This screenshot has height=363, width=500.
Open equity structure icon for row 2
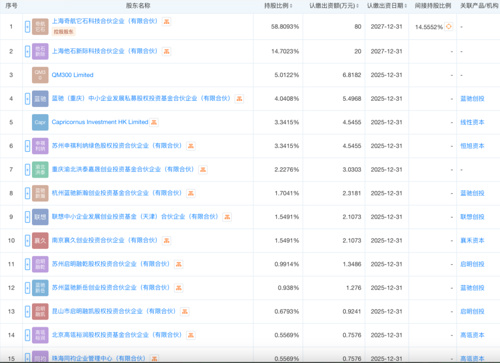click(x=167, y=51)
